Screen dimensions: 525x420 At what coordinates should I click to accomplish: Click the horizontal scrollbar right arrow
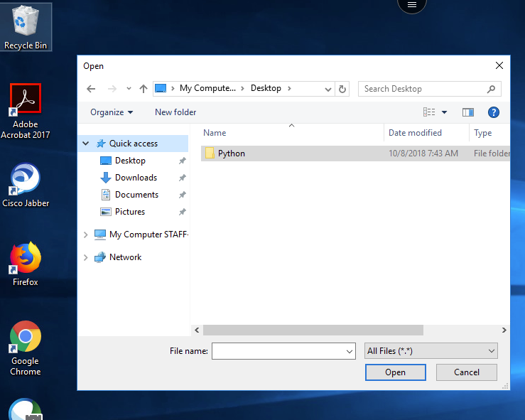[x=504, y=330]
